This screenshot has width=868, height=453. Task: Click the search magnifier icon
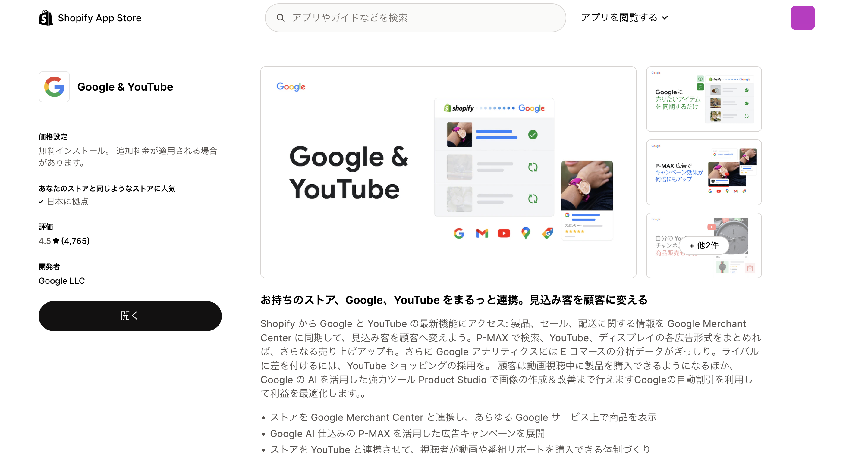(280, 18)
